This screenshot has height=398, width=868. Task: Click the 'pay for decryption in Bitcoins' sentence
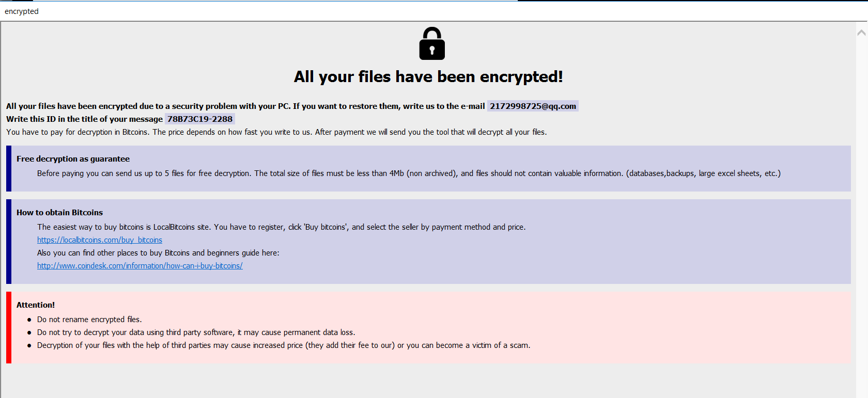[x=276, y=132]
